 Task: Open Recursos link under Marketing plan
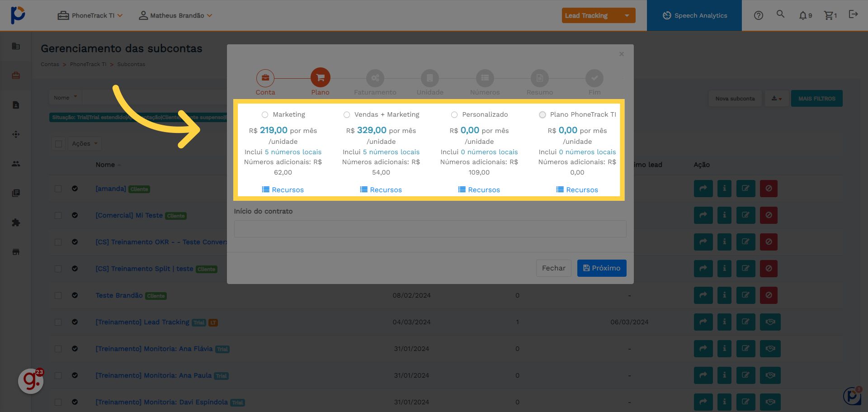(283, 190)
